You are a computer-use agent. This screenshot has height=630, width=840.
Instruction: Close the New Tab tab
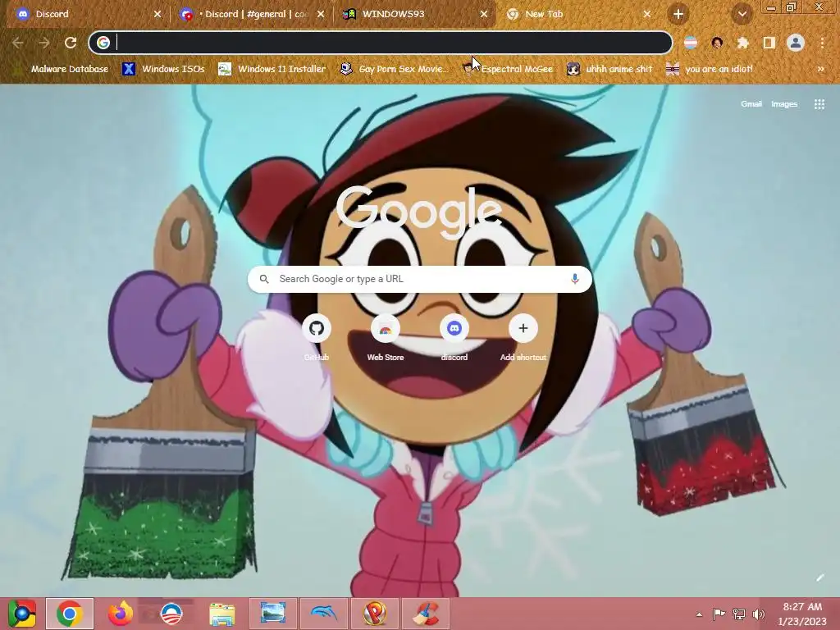click(646, 14)
